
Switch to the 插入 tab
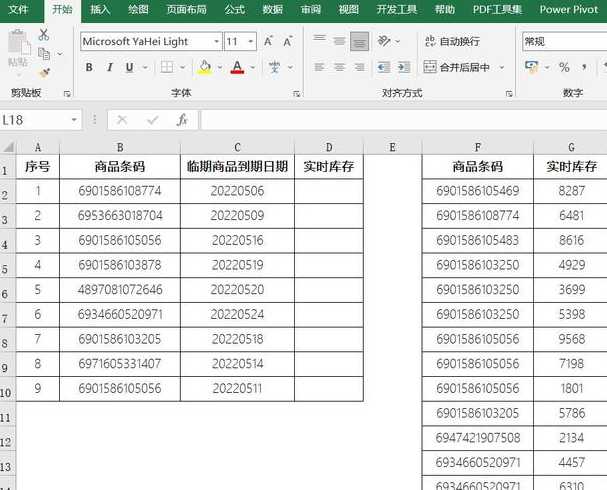100,9
